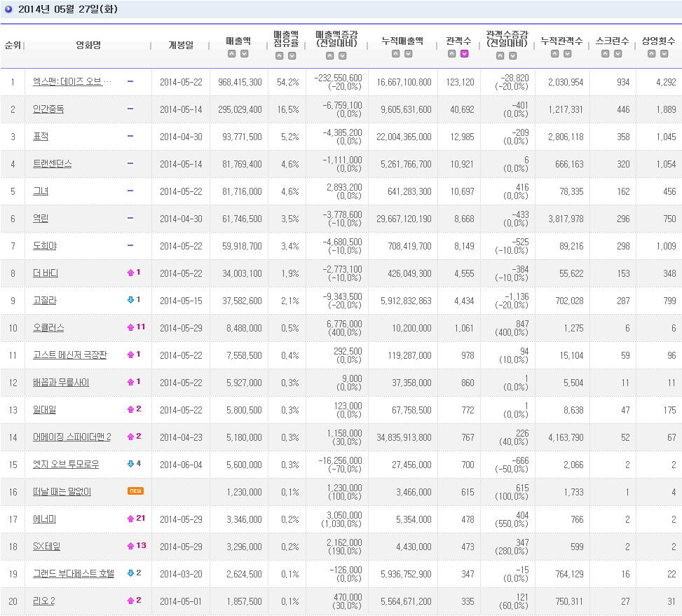The image size is (682, 616).
Task: Open the movie link 인간중독
Action: [48, 109]
